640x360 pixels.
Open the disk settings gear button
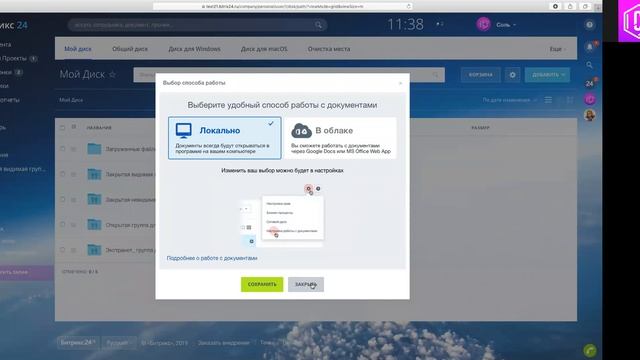tap(512, 75)
